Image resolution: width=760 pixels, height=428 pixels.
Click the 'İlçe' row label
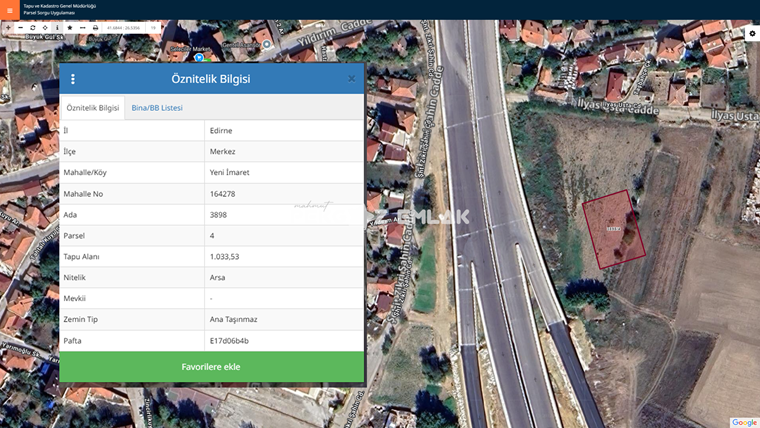pyautogui.click(x=69, y=151)
